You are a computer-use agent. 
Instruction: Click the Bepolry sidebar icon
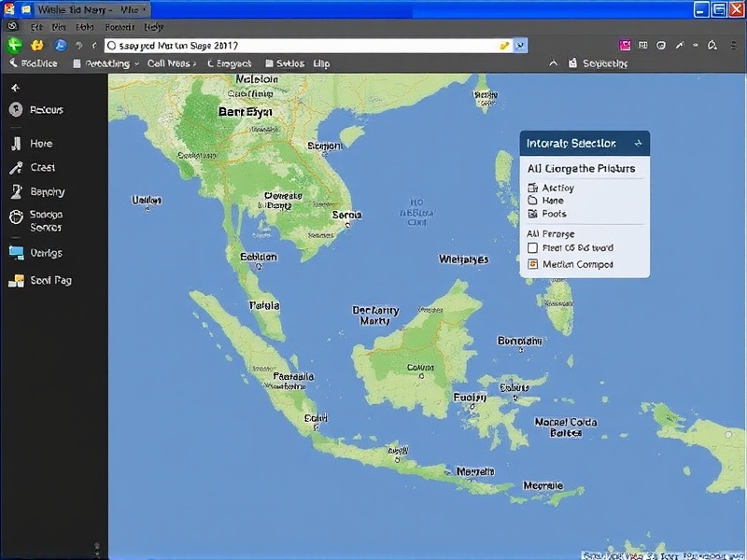[x=16, y=191]
